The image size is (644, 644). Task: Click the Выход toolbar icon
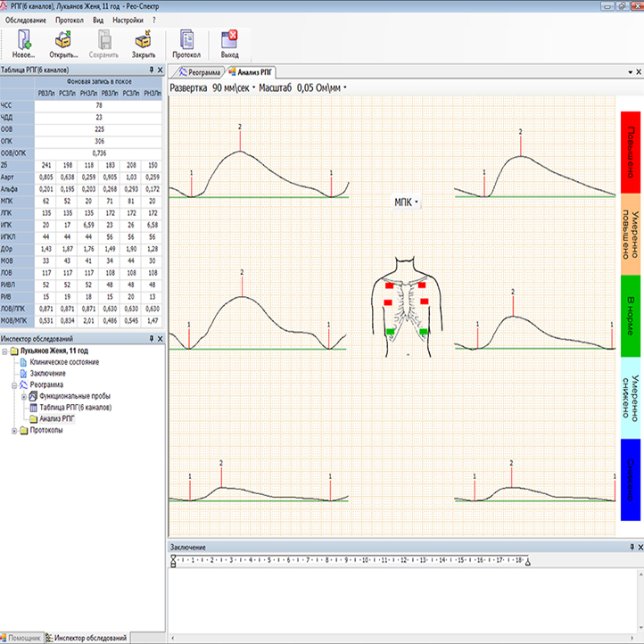pyautogui.click(x=229, y=44)
